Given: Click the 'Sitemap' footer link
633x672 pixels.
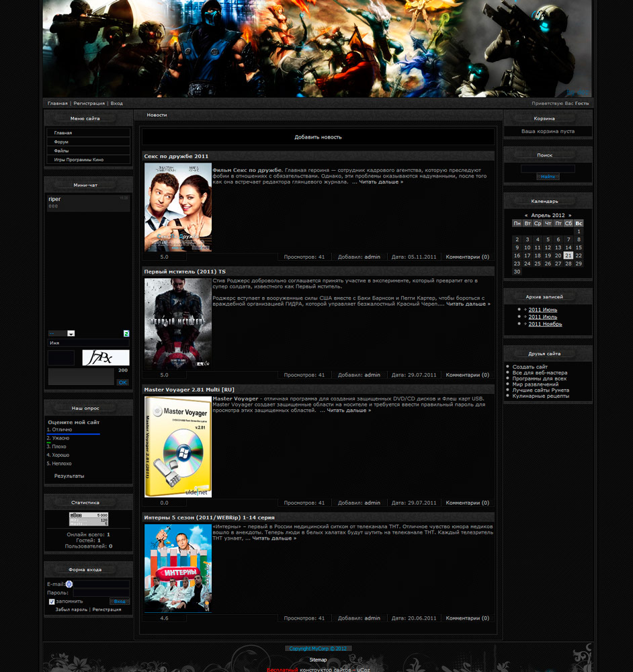Looking at the screenshot, I should 318,660.
